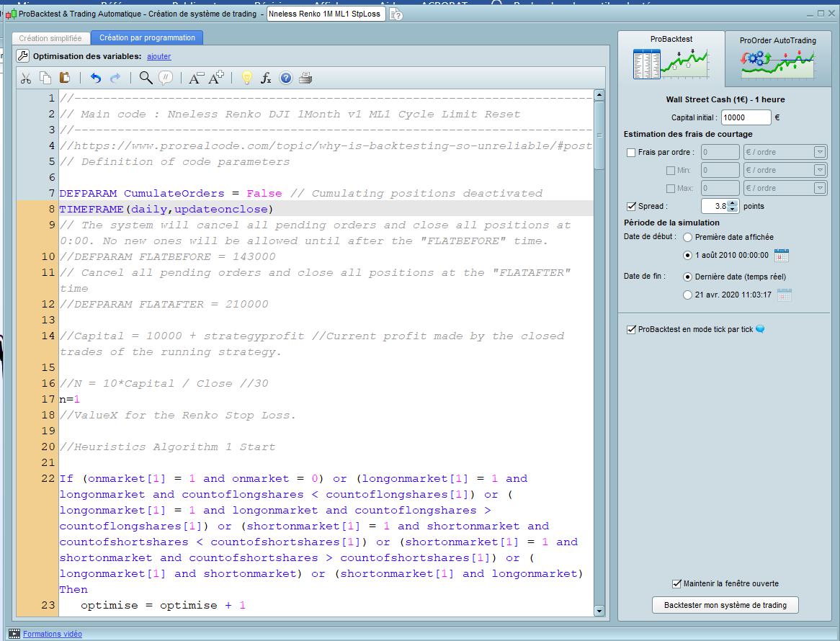Click the light bulb suggestions icon
This screenshot has height=641, width=840.
click(246, 79)
